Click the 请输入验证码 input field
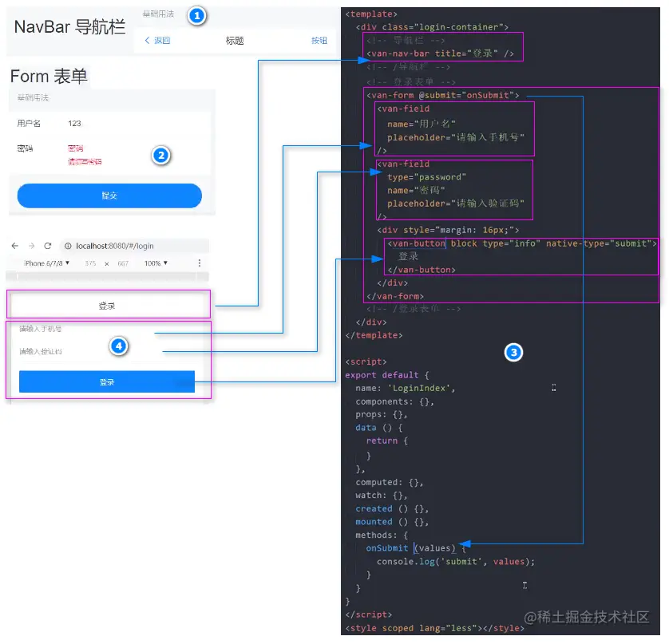Image resolution: width=669 pixels, height=644 pixels. [x=109, y=351]
